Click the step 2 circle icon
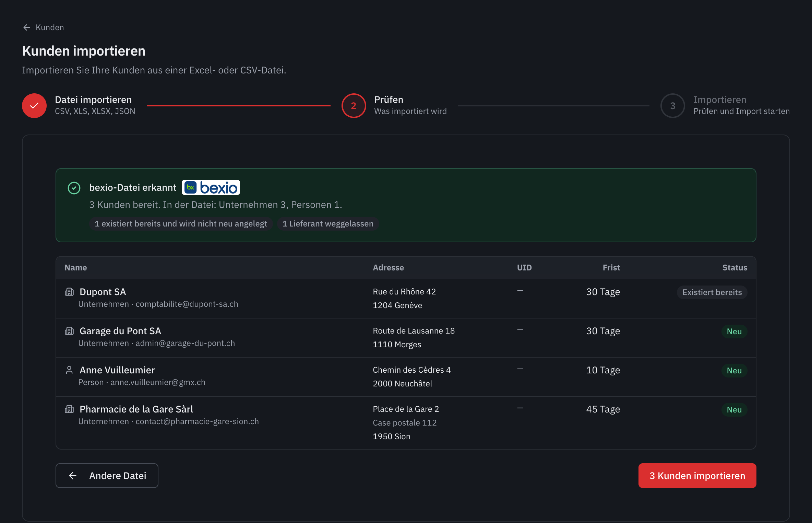812x523 pixels. [x=354, y=106]
